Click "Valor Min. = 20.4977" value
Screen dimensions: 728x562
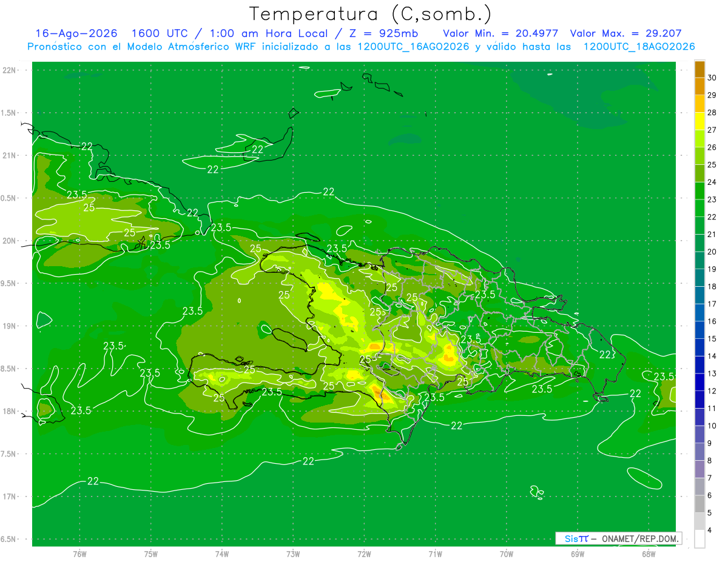click(x=501, y=33)
